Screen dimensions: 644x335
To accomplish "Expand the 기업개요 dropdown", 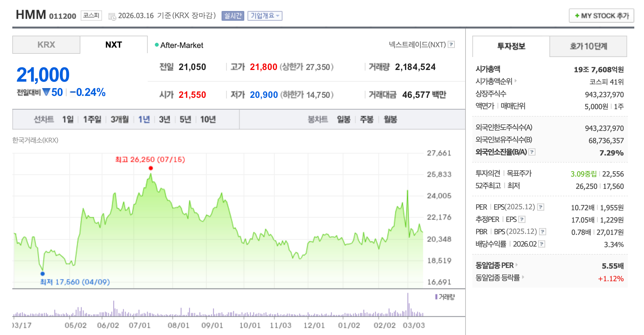I will [x=265, y=16].
